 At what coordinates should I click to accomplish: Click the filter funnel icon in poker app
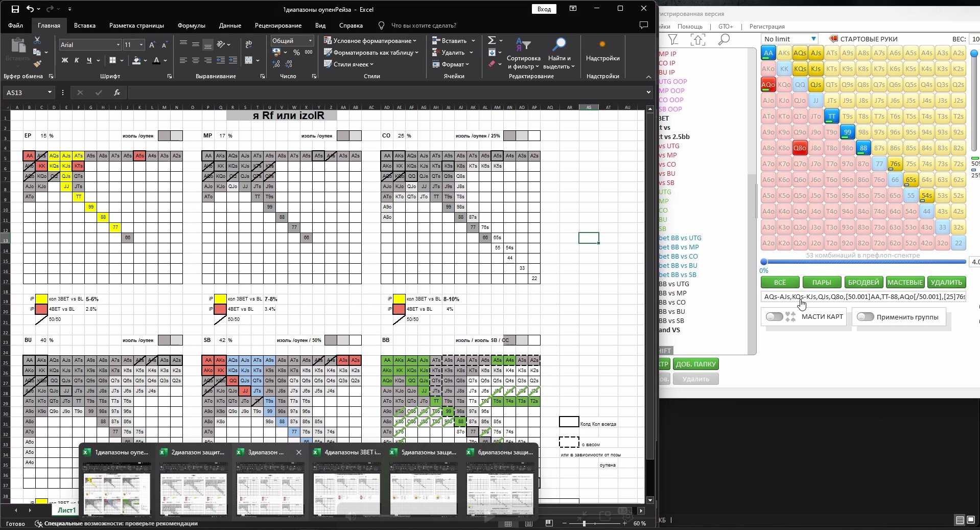[x=673, y=39]
